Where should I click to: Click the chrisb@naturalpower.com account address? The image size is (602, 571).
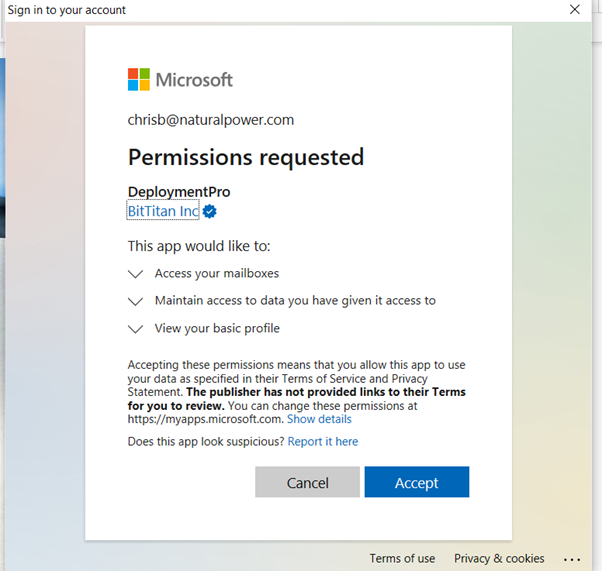[211, 120]
